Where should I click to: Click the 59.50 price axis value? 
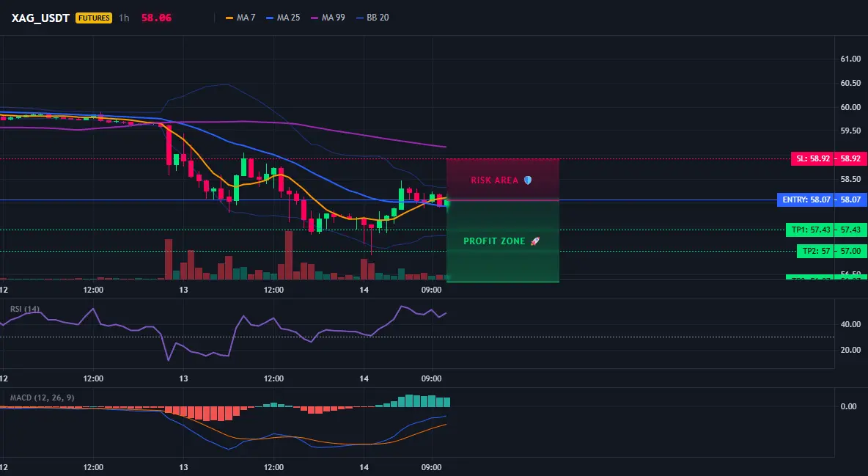[850, 131]
